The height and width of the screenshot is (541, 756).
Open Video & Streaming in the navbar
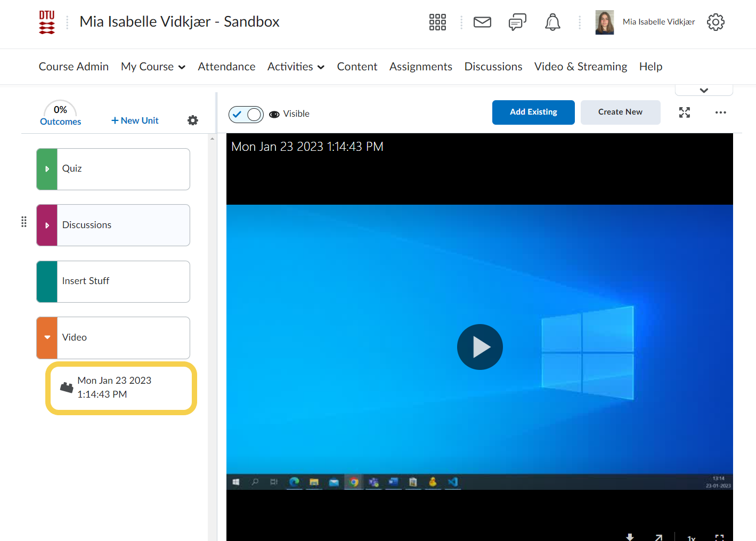(580, 67)
